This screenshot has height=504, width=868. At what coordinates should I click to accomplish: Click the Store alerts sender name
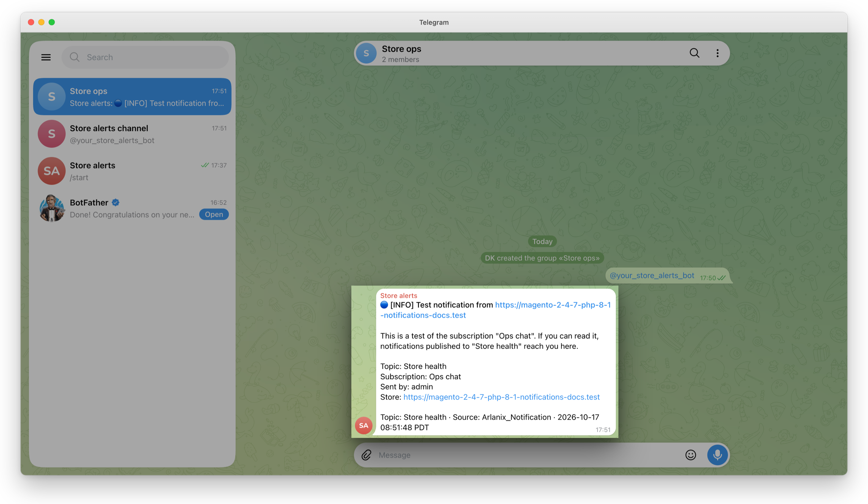[399, 296]
